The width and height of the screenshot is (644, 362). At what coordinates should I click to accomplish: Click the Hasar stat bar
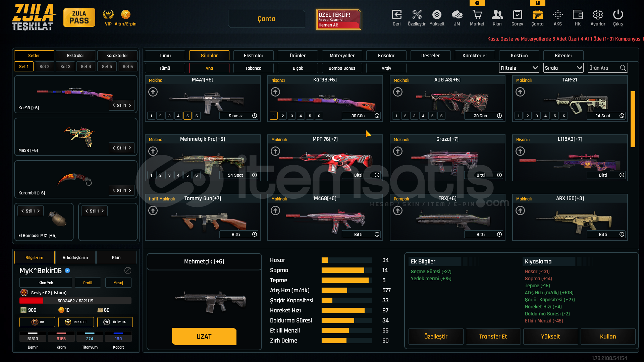(346, 260)
